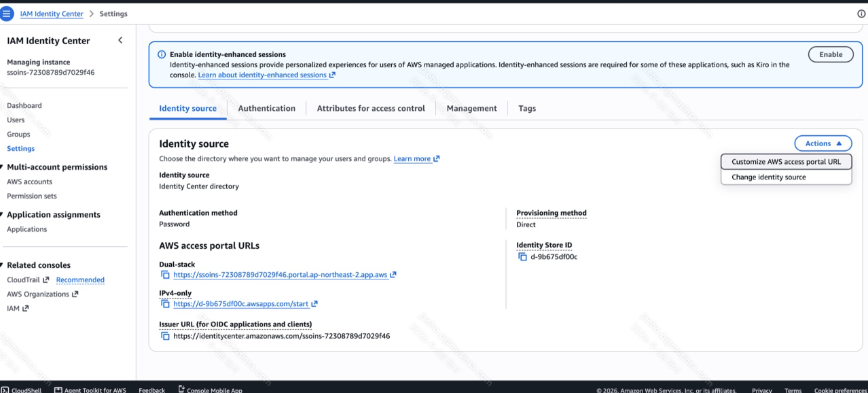Copy the IPv4-only portal URL
The width and height of the screenshot is (868, 393).
click(x=165, y=304)
